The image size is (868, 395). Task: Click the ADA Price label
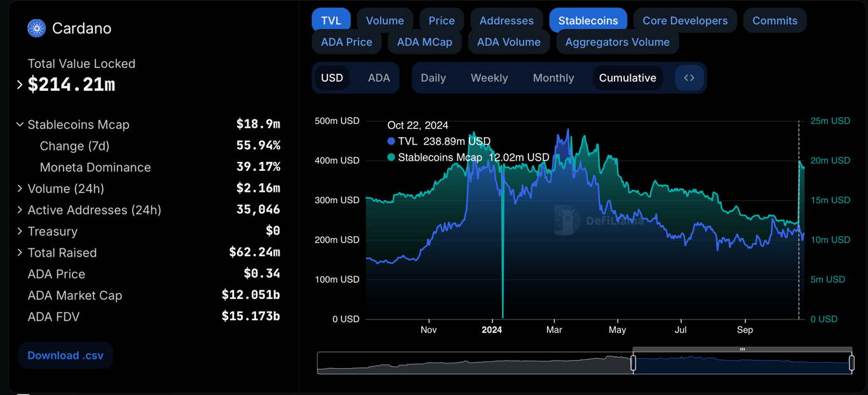57,274
